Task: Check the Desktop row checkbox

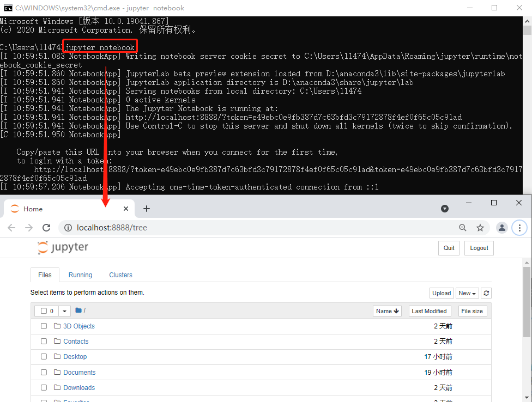Action: [44, 356]
